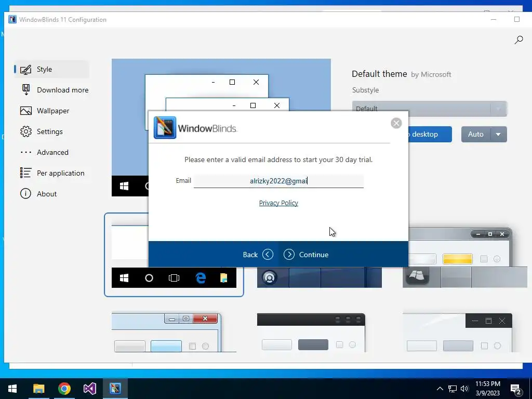Click the Back button in dialog
The width and height of the screenshot is (532, 399).
click(258, 255)
